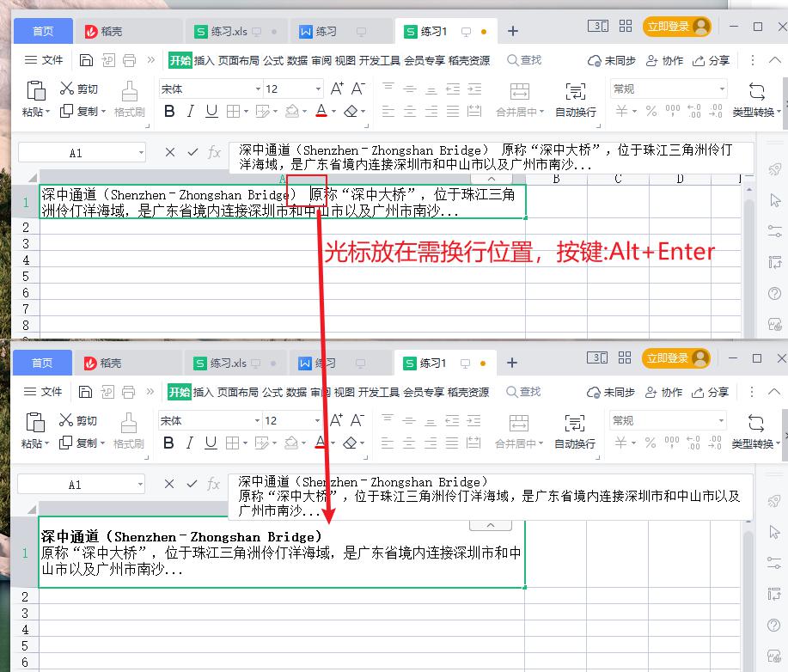Click the insert function fx icon in the upper window
The width and height of the screenshot is (788, 672).
pyautogui.click(x=215, y=152)
